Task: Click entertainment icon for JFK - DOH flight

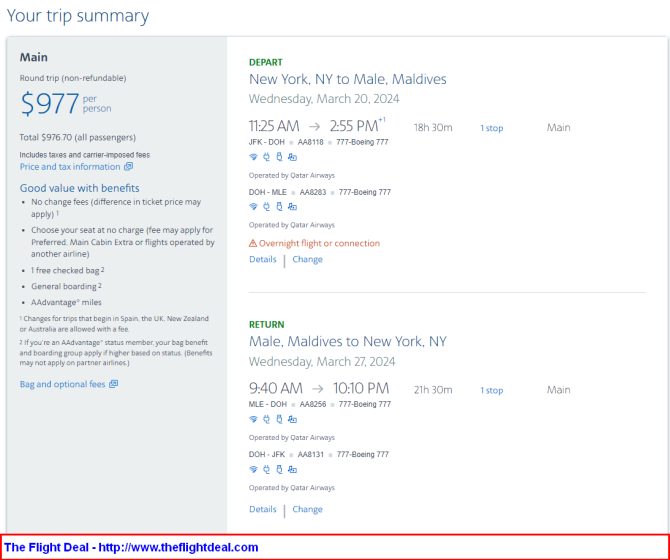Action: coord(292,157)
